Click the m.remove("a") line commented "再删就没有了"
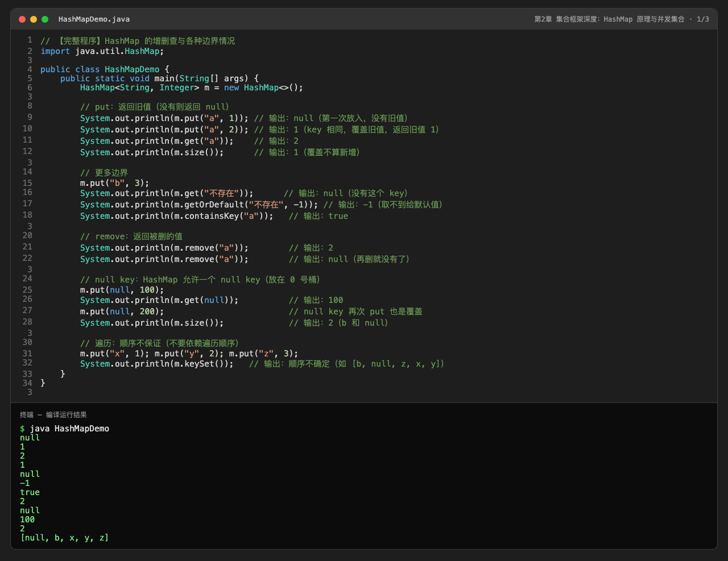The width and height of the screenshot is (728, 561). 245,259
